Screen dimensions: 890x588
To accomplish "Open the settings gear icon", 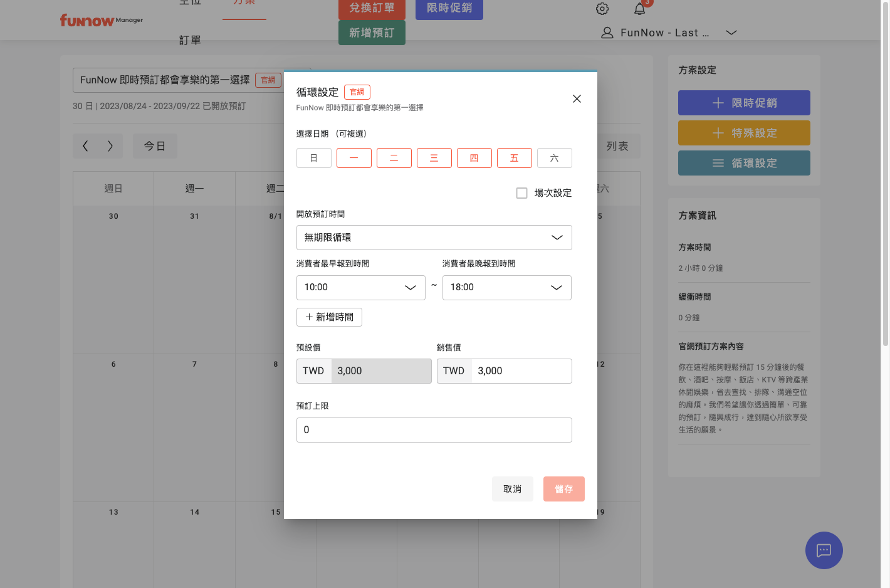I will tap(602, 9).
